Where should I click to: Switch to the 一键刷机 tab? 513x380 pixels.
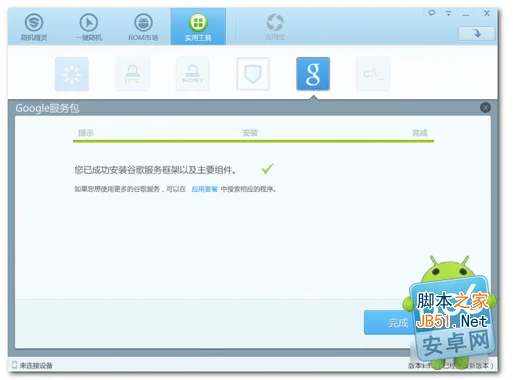89,27
